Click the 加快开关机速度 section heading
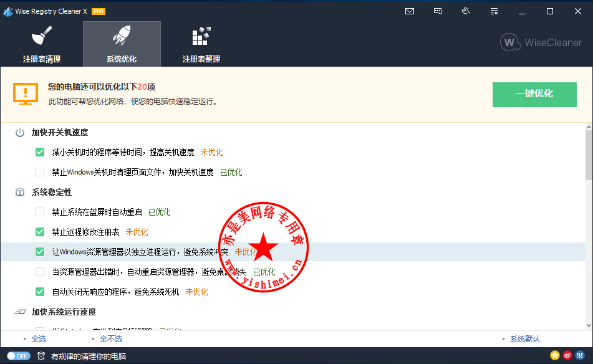The height and width of the screenshot is (364, 593). tap(60, 132)
